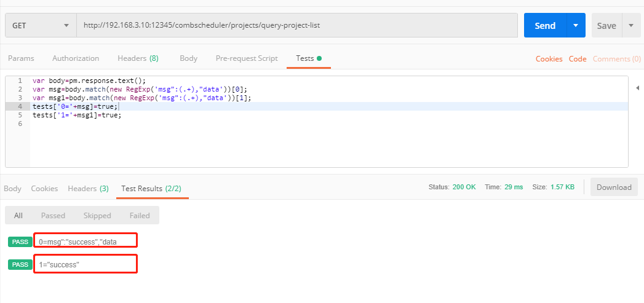
Task: Switch to response Body tab
Action: [x=12, y=189]
